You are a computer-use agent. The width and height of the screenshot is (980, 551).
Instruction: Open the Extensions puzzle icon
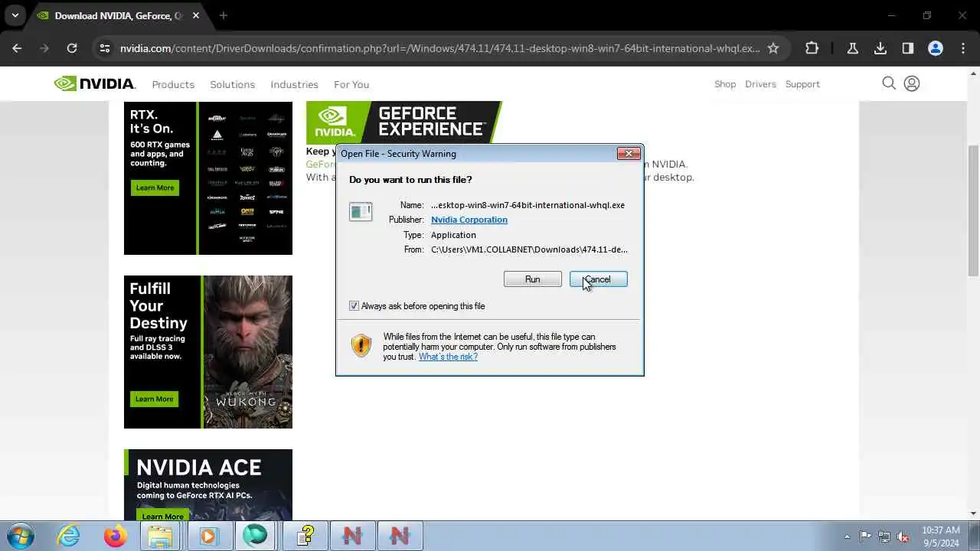(812, 48)
